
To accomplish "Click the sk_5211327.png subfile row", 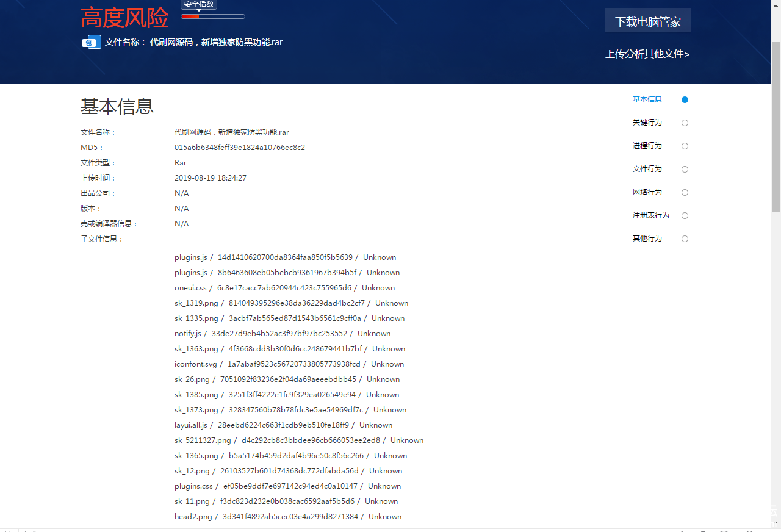I will pyautogui.click(x=299, y=440).
